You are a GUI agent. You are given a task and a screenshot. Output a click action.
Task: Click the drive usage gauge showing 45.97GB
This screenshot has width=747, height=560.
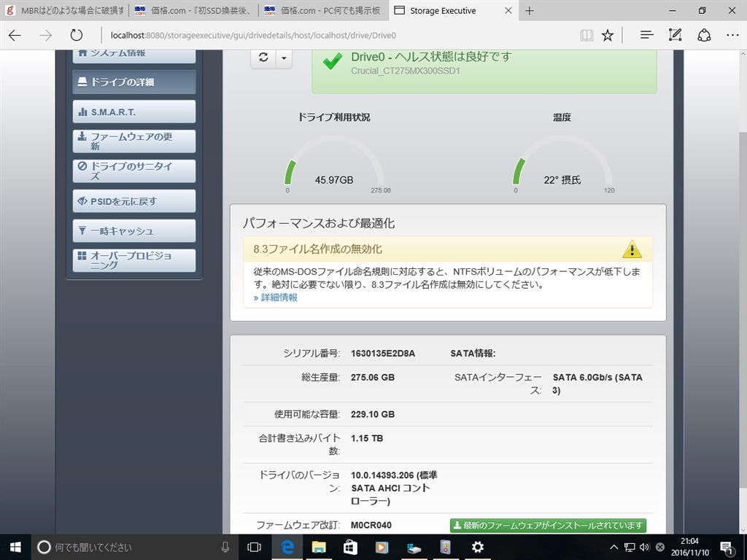click(334, 164)
